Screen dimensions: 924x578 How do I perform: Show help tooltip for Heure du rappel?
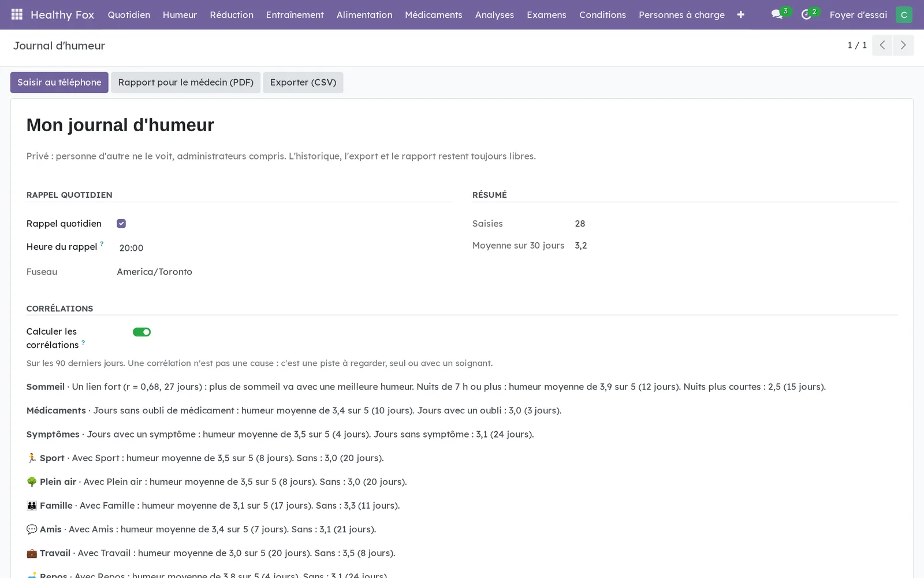tap(102, 243)
